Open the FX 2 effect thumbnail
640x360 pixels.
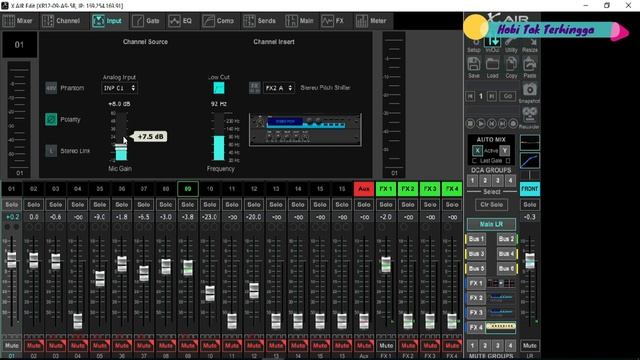coord(500,298)
